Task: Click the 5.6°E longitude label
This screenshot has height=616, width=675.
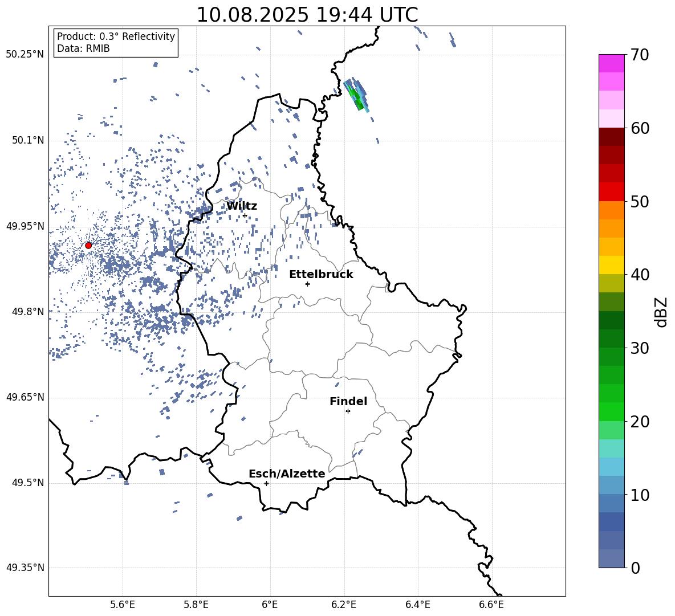Action: (123, 605)
